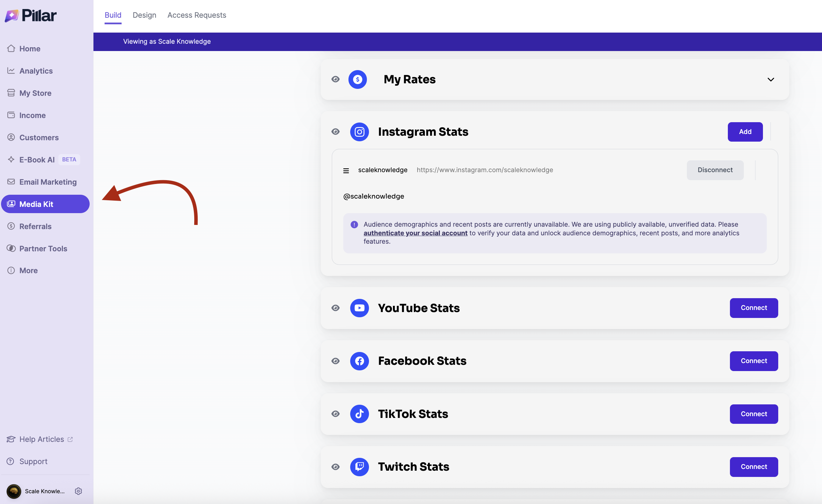The width and height of the screenshot is (822, 504).
Task: Open the Home sidebar item
Action: pyautogui.click(x=45, y=49)
